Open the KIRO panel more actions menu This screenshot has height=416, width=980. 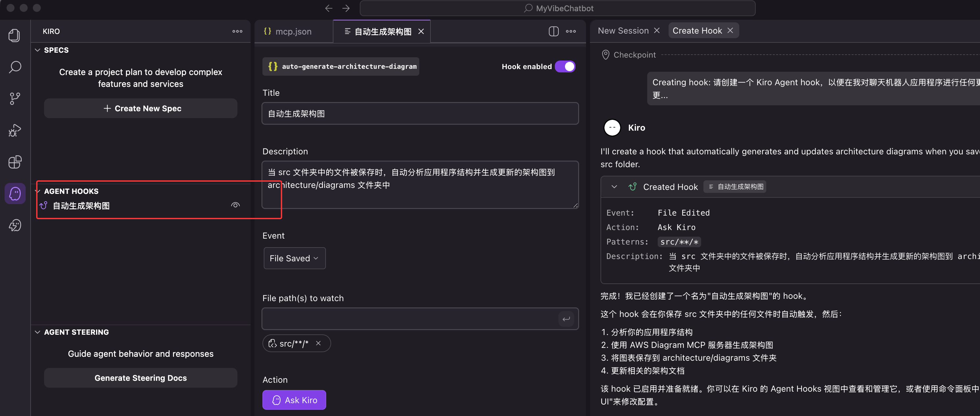click(x=237, y=31)
